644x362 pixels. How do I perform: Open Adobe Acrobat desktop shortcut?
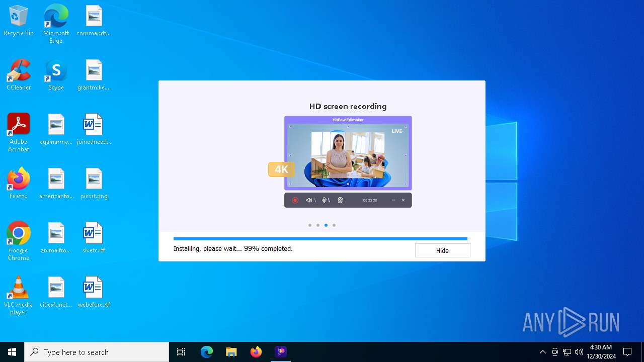point(19,133)
